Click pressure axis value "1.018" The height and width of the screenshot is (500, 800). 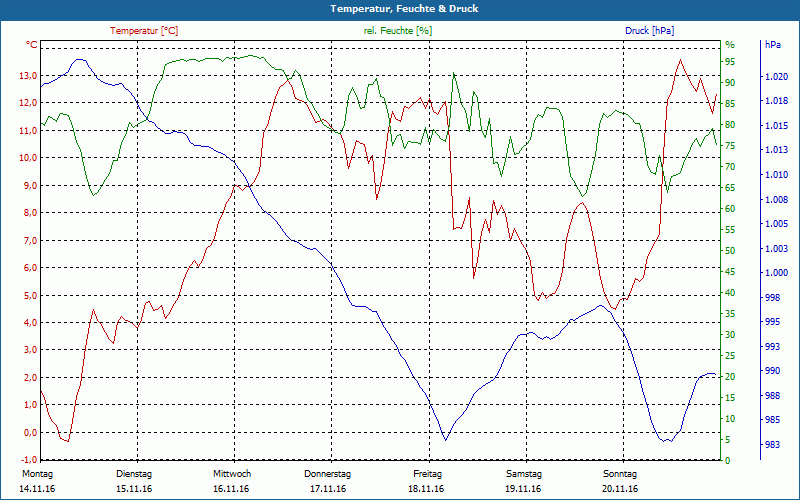pos(777,101)
